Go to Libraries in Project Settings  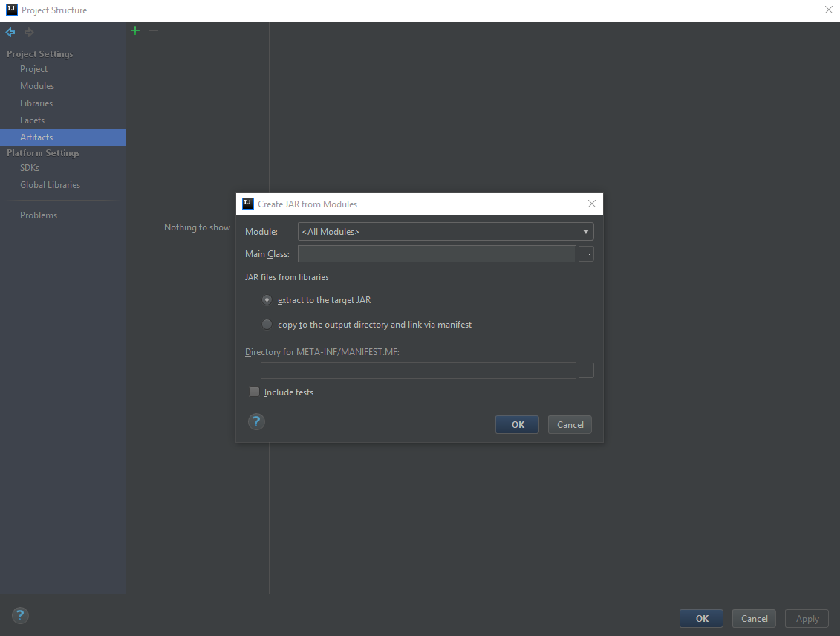(x=36, y=103)
